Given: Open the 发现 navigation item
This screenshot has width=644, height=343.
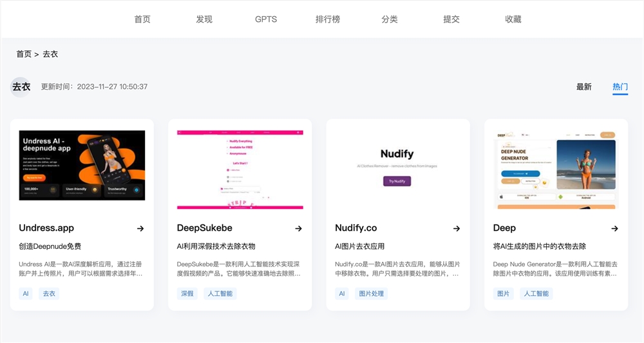Looking at the screenshot, I should [x=204, y=19].
